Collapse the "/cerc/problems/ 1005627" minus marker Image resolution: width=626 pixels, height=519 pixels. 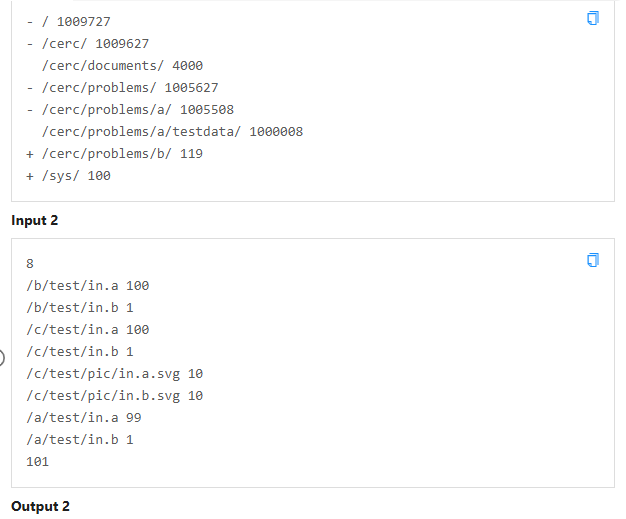click(30, 88)
